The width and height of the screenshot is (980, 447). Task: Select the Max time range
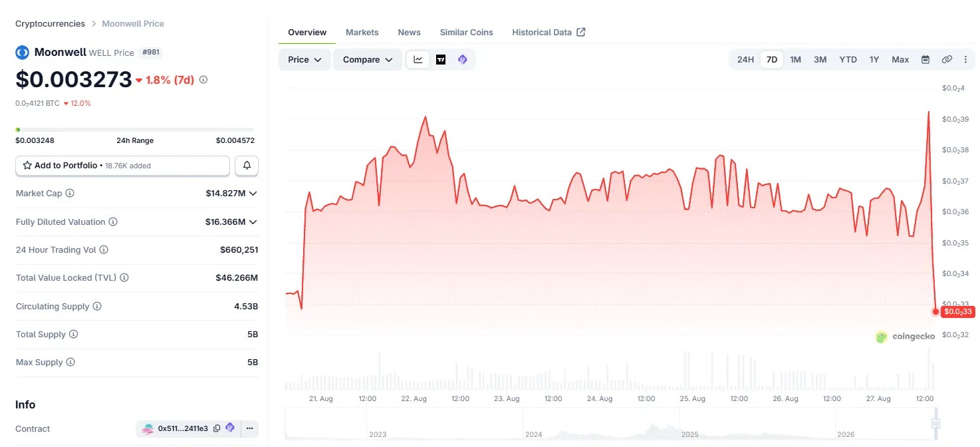900,60
